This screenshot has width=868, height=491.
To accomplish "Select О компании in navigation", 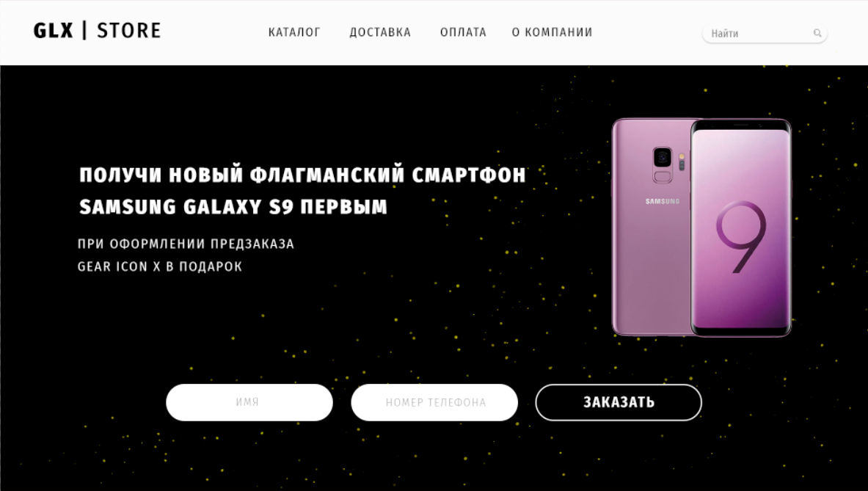I will point(552,32).
